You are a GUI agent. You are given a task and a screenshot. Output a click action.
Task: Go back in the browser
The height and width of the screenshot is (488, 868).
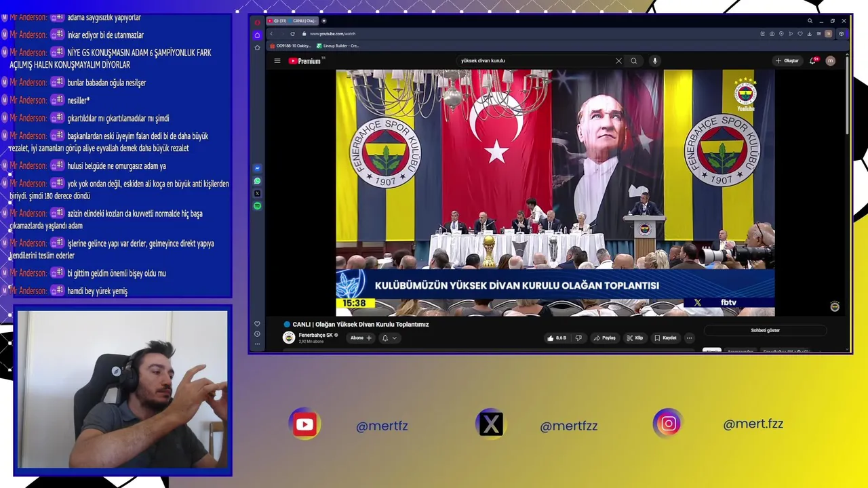(271, 34)
